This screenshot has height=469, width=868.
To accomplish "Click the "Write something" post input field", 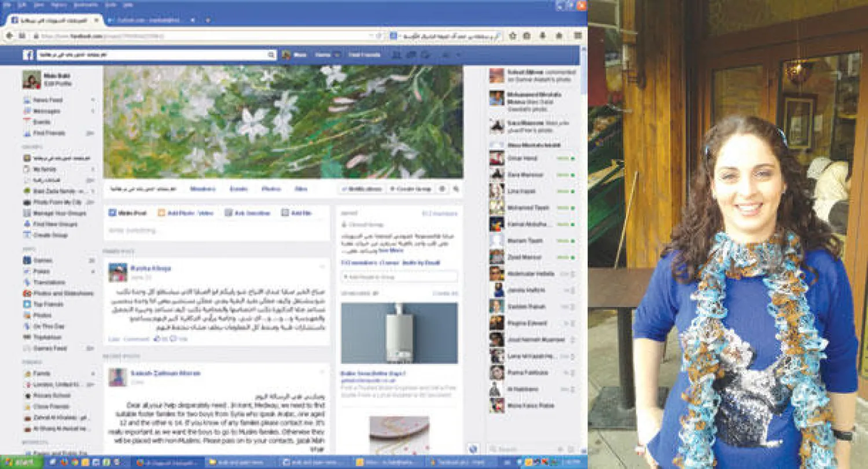I will tap(215, 231).
